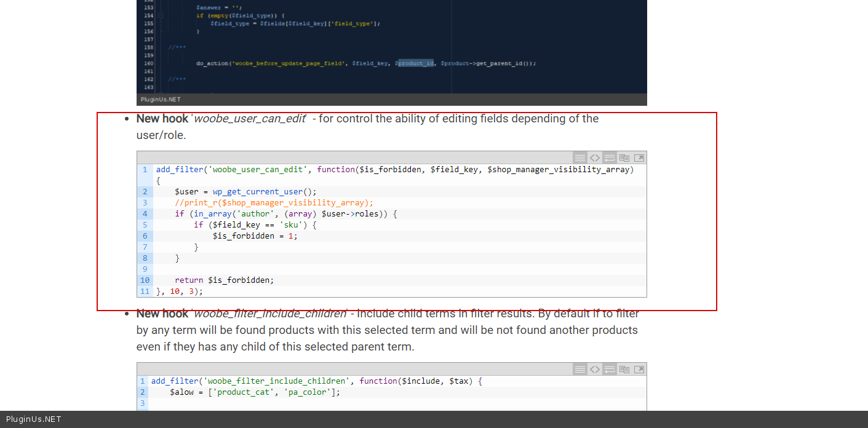The width and height of the screenshot is (868, 428).
Task: Click PluginUs.NET caption under the screenshot image
Action: pyautogui.click(x=161, y=100)
